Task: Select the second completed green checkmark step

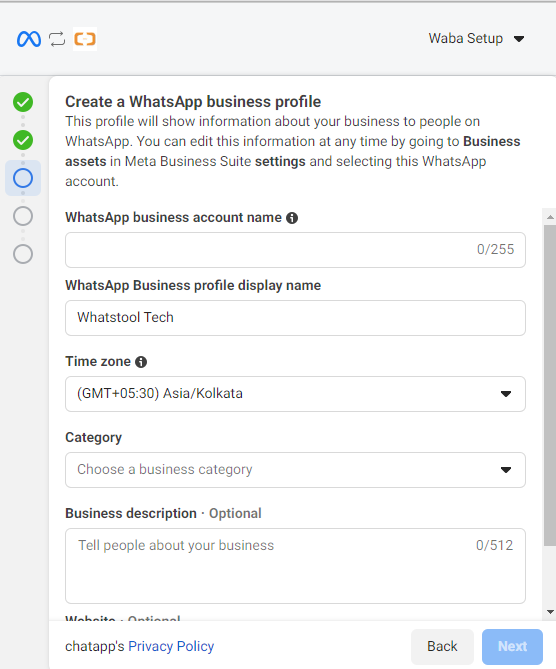Action: click(23, 140)
